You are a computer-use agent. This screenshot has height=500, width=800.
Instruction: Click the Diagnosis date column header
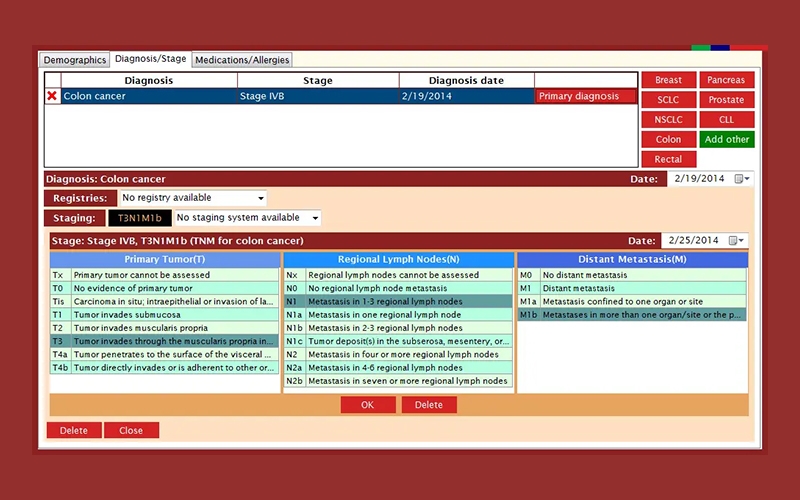click(466, 81)
